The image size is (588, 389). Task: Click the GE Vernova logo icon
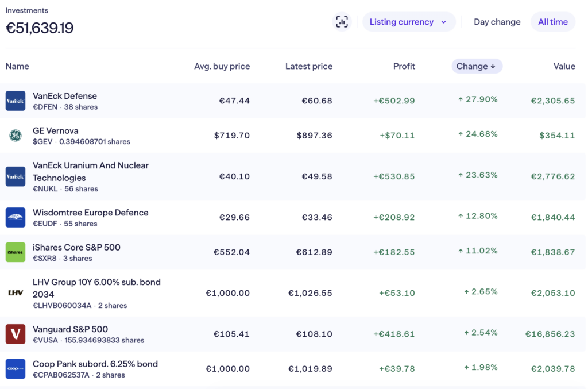pyautogui.click(x=16, y=136)
